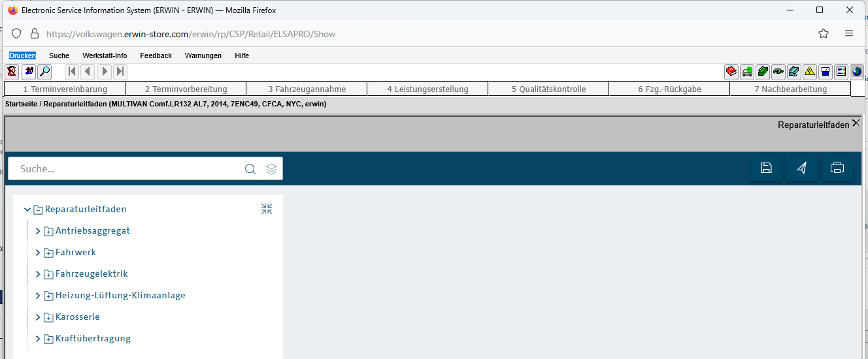Click the plus folder icon beside Antriebsaggregat
The width and height of the screenshot is (868, 359).
click(48, 231)
